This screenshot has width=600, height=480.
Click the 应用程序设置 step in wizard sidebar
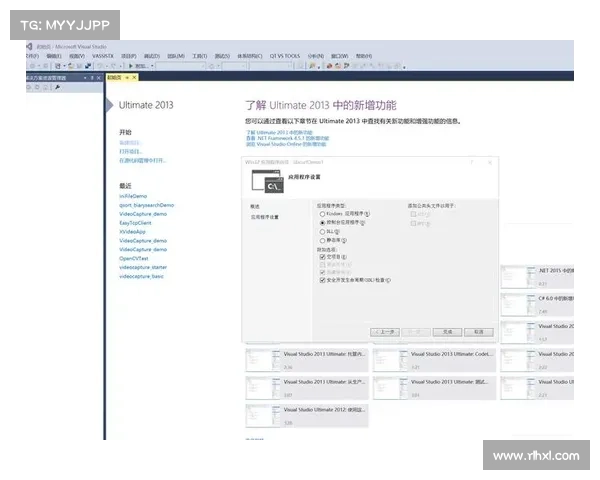(265, 216)
